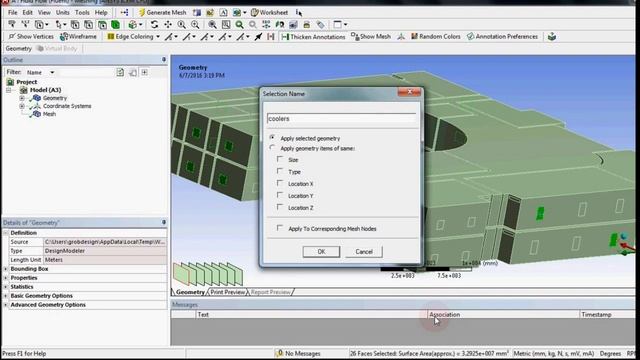Image resolution: width=640 pixels, height=360 pixels.
Task: Click the icon right of Annotation Preferences
Action: point(552,37)
